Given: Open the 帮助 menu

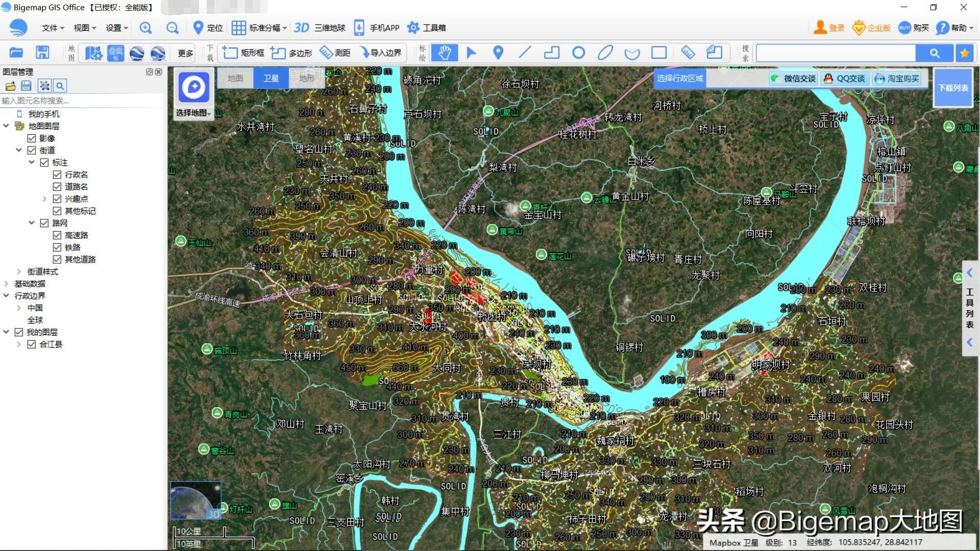Looking at the screenshot, I should tap(955, 28).
